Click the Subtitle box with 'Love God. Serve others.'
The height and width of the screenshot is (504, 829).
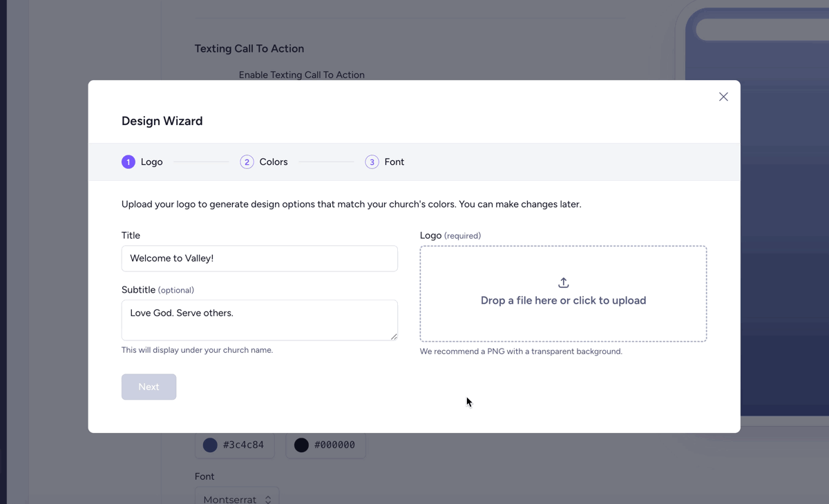(259, 320)
